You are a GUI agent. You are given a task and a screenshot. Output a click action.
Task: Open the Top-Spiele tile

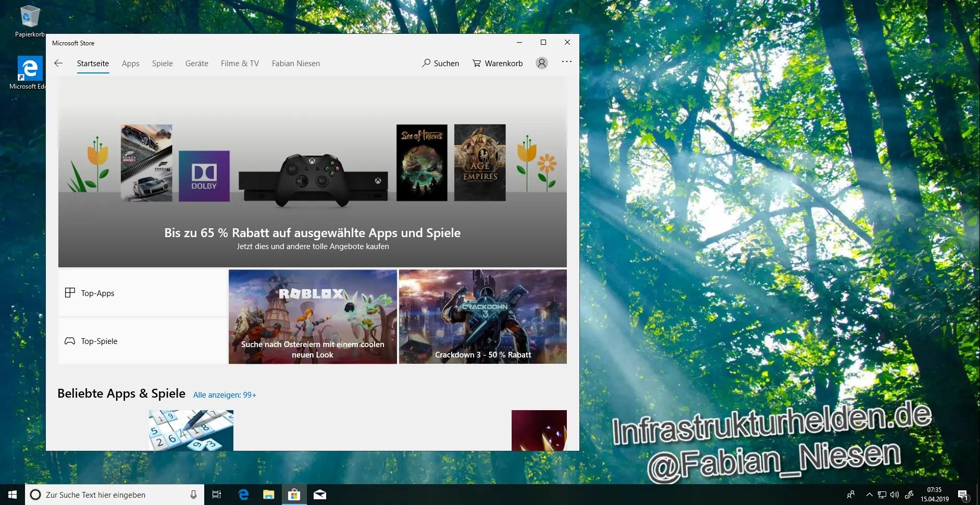[x=142, y=341]
